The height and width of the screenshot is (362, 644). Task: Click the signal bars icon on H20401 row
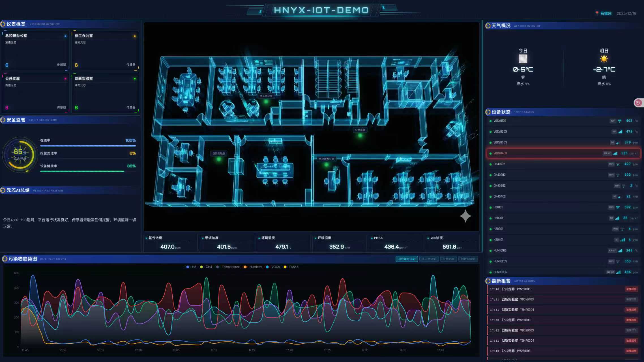click(622, 240)
